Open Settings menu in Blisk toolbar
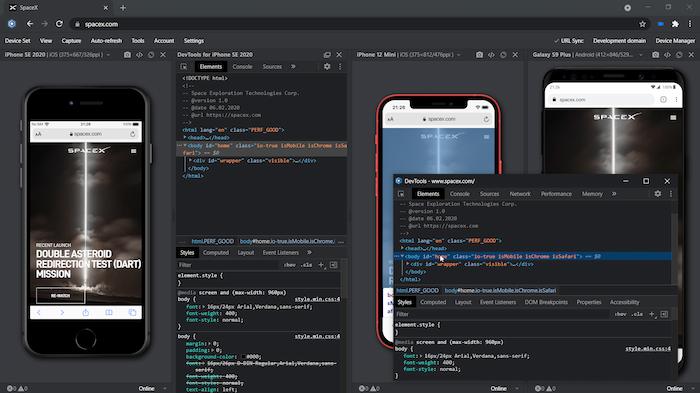 click(x=194, y=41)
